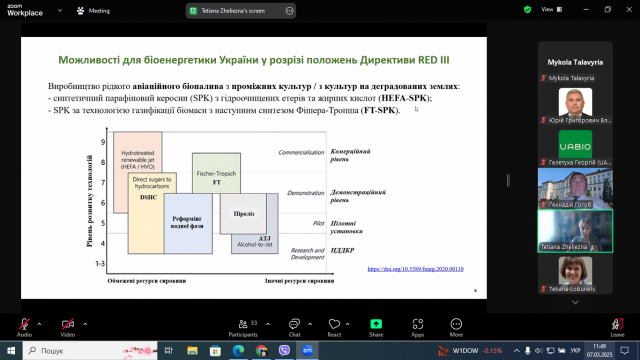
Task: Open the More options icon
Action: click(456, 328)
